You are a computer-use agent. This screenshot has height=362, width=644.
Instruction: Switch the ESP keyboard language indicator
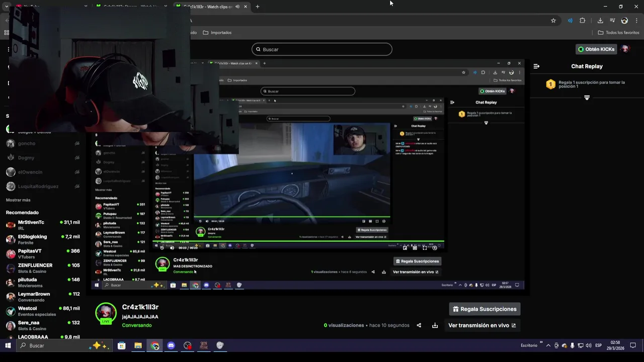click(x=599, y=345)
